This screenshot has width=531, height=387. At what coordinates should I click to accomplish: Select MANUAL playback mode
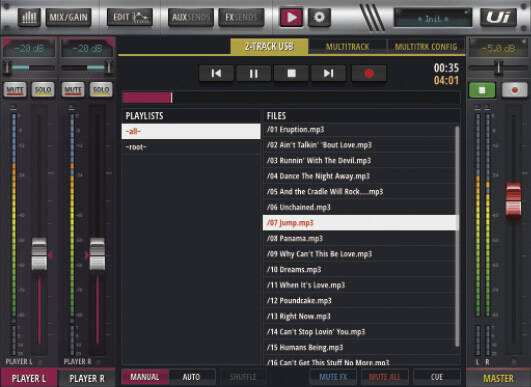(145, 377)
